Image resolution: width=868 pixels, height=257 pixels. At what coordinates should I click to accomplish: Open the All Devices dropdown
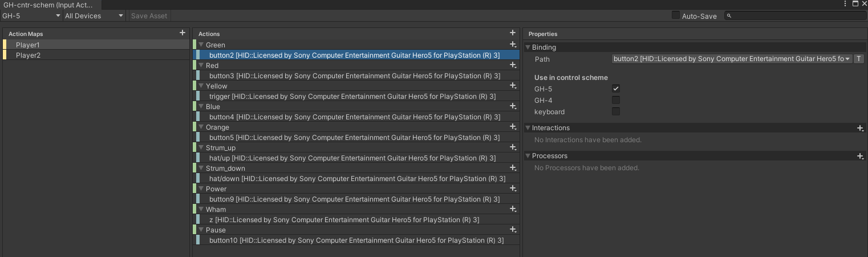(94, 16)
